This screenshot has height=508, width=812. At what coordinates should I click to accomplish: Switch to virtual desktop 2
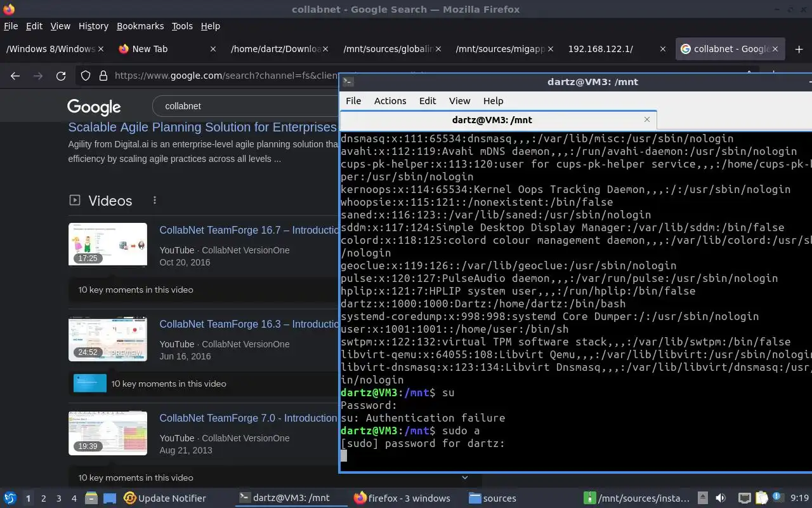(x=44, y=498)
